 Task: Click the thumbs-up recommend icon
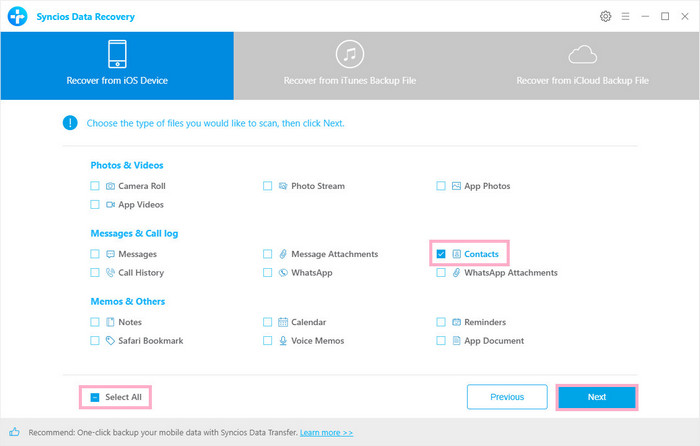click(x=14, y=432)
